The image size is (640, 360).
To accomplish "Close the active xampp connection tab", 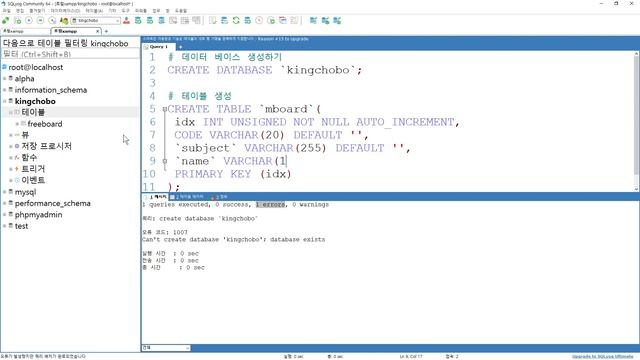I will tap(98, 31).
